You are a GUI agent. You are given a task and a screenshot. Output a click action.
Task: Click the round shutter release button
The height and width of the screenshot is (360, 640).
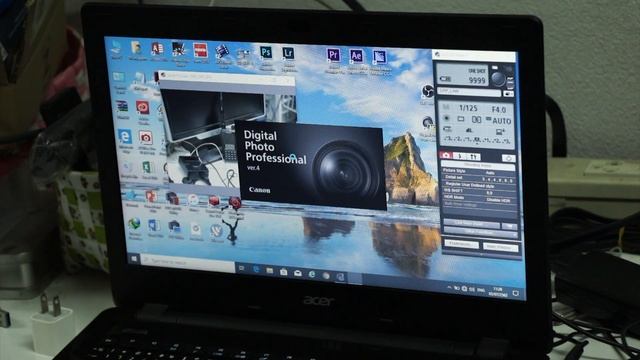498,78
